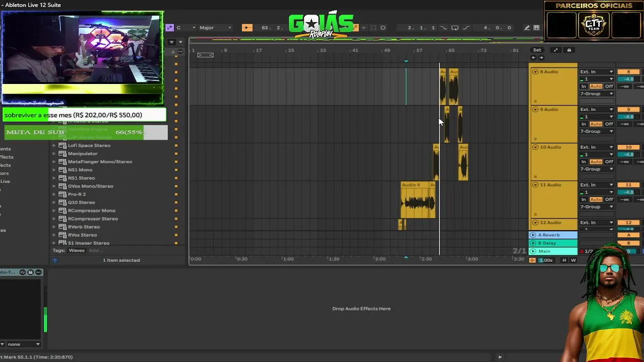Click the H height zoom button
The width and height of the screenshot is (644, 362).
click(564, 260)
